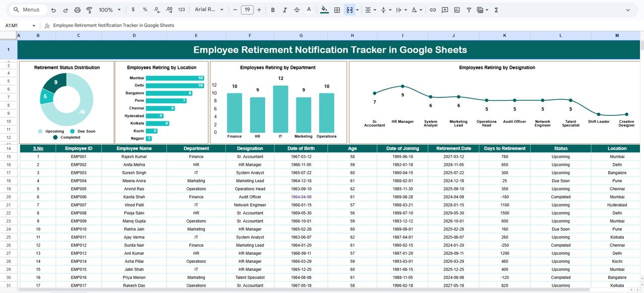
Task: Click the Print icon
Action: pos(77,10)
